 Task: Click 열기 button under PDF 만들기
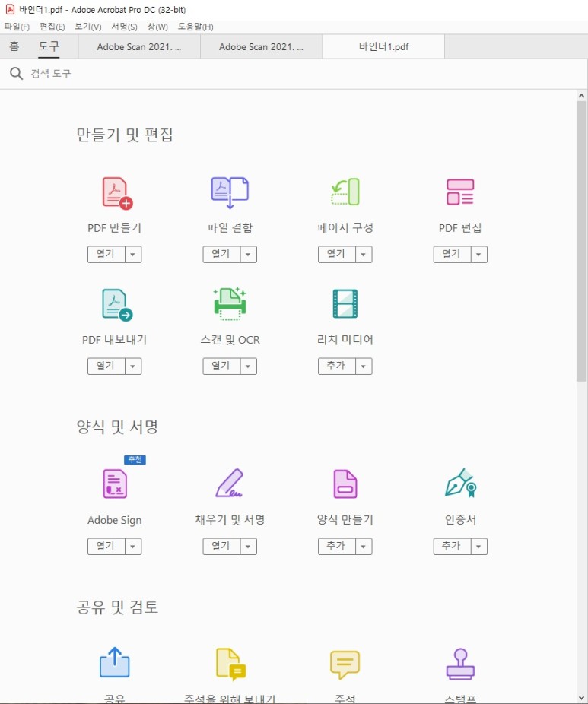click(106, 255)
